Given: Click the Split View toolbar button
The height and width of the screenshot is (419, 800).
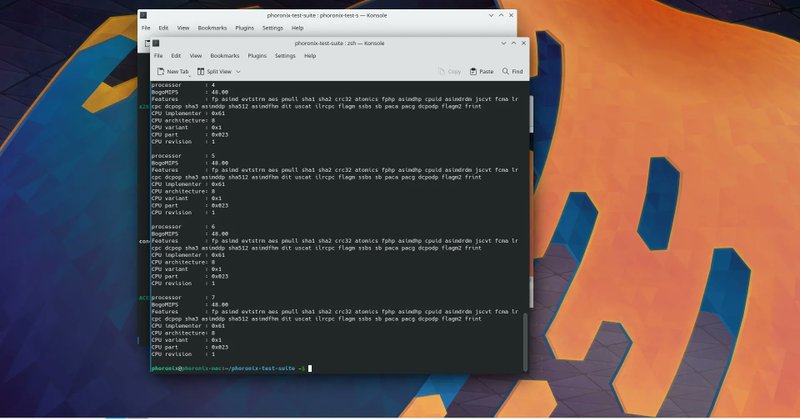Looking at the screenshot, I should click(214, 72).
